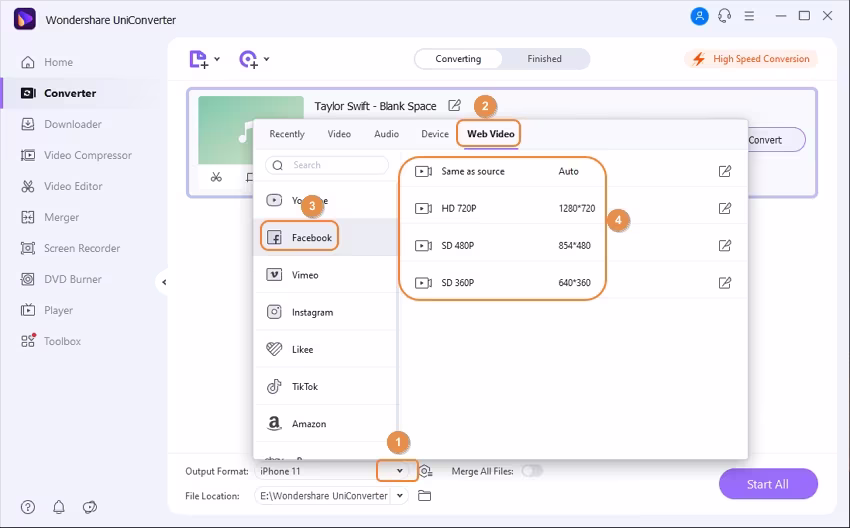The height and width of the screenshot is (528, 850).
Task: Choose the HD 720P 1280*720 preset
Action: click(573, 208)
